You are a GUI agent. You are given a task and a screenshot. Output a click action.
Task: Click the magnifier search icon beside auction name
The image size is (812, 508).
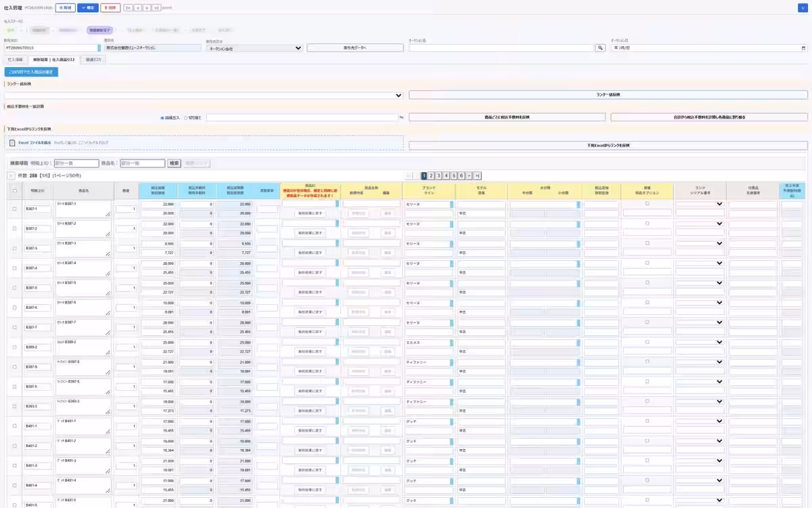pos(600,48)
